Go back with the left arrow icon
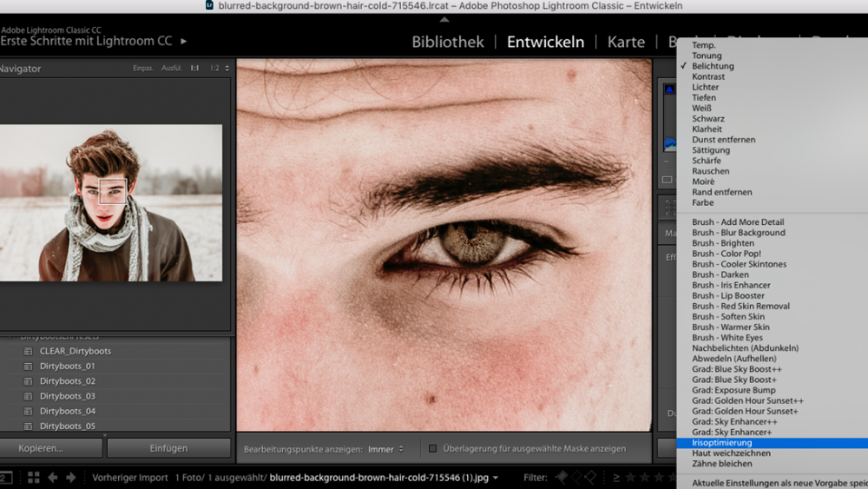 (x=53, y=478)
